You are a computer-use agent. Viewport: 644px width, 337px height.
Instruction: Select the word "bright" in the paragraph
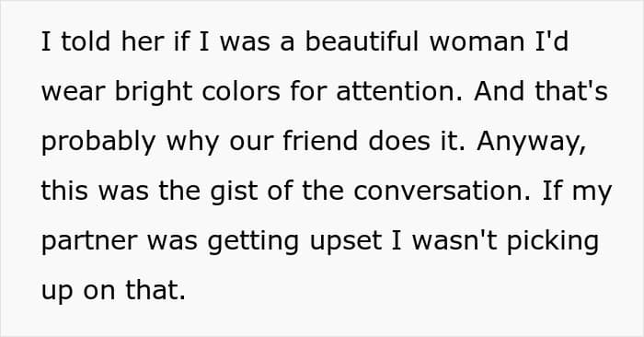[x=154, y=92]
